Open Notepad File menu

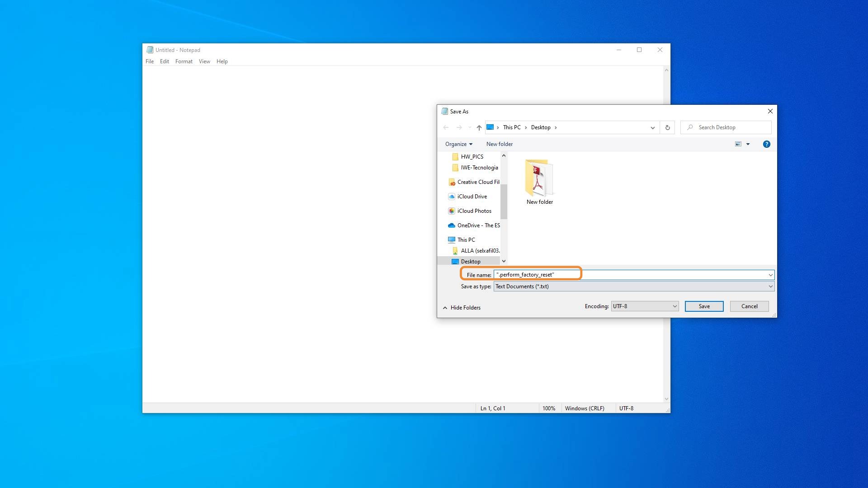(x=150, y=61)
